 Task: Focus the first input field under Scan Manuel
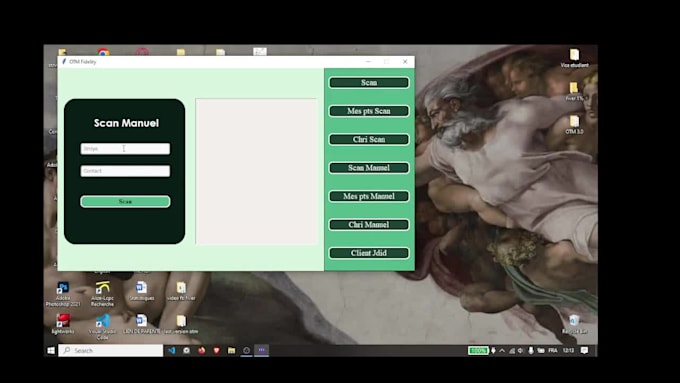click(x=125, y=149)
